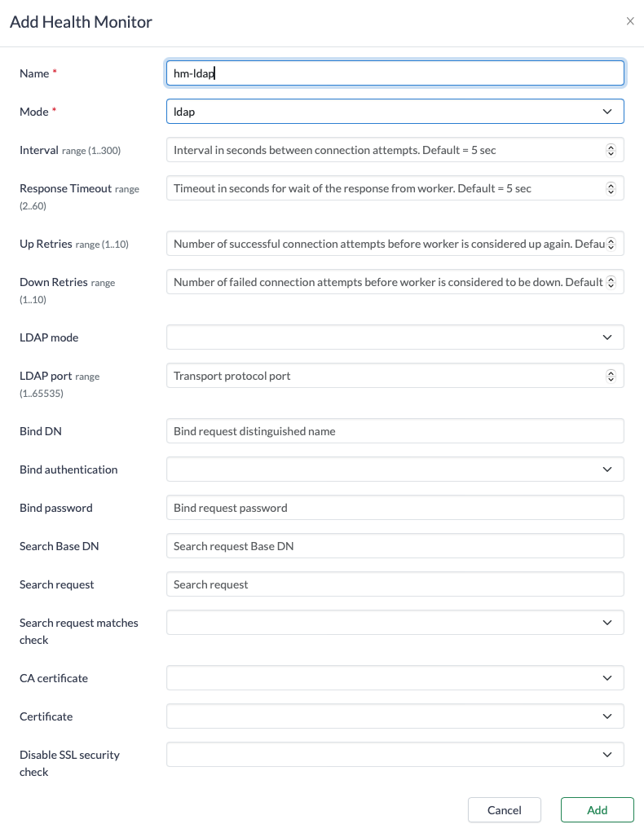Expand the Certificate dropdown
Viewport: 644px width, 833px height.
[395, 716]
